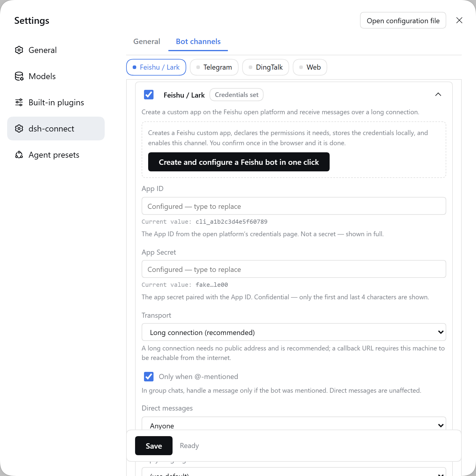
Task: Click the Save button
Action: pos(154,446)
